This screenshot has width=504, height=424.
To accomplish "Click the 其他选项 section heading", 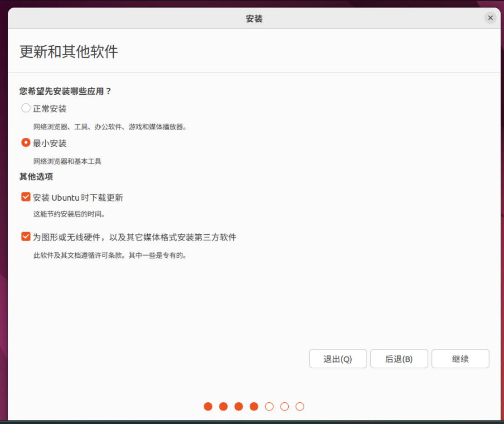I will coord(36,177).
